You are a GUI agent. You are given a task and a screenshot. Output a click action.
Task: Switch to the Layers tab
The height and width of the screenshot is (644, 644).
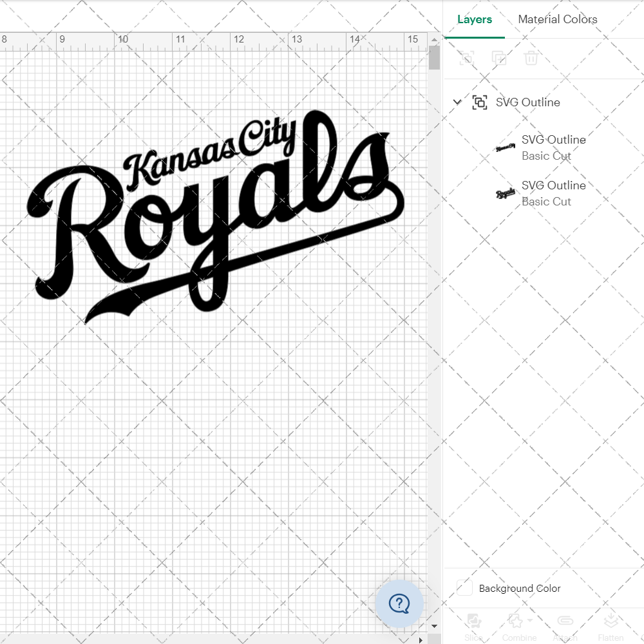475,19
